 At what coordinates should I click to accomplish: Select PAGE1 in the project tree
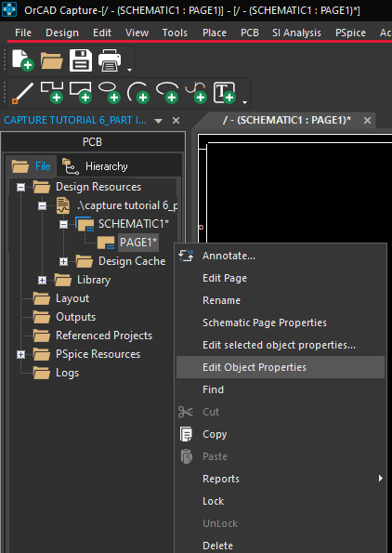138,243
